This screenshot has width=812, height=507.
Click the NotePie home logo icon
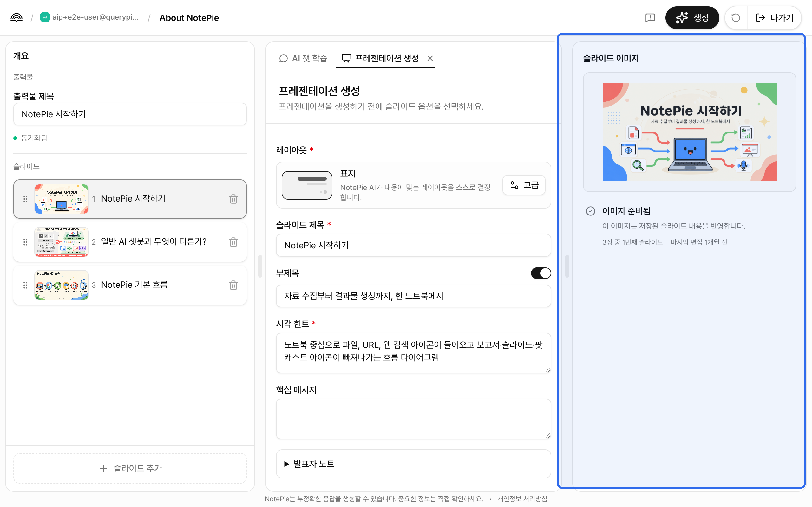pyautogui.click(x=16, y=18)
